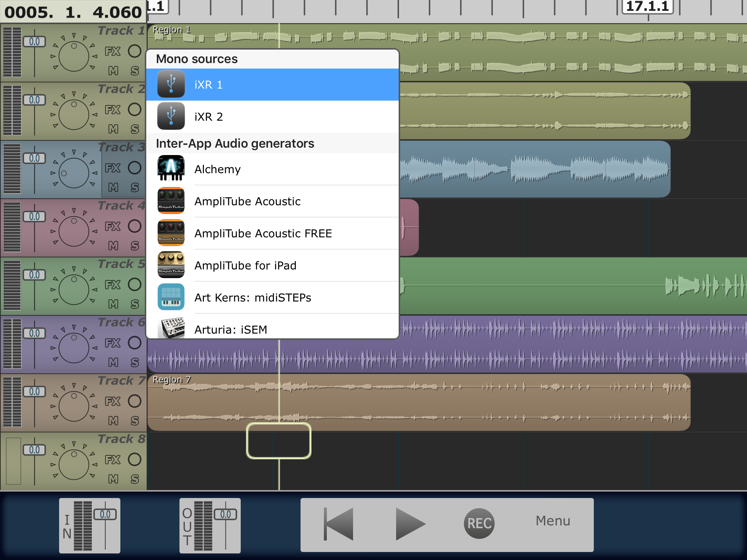747x560 pixels.
Task: Mute Track 3
Action: 113,187
